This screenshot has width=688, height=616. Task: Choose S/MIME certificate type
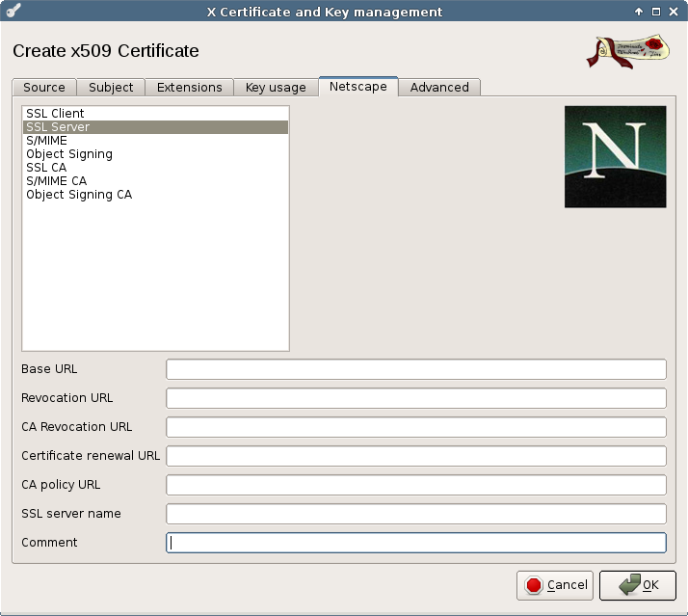pyautogui.click(x=155, y=141)
